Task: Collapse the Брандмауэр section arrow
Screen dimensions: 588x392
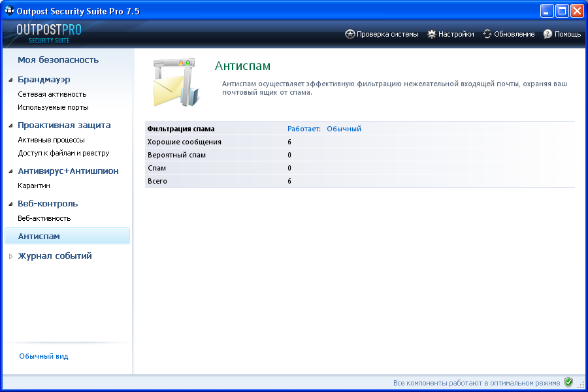Action: point(10,80)
